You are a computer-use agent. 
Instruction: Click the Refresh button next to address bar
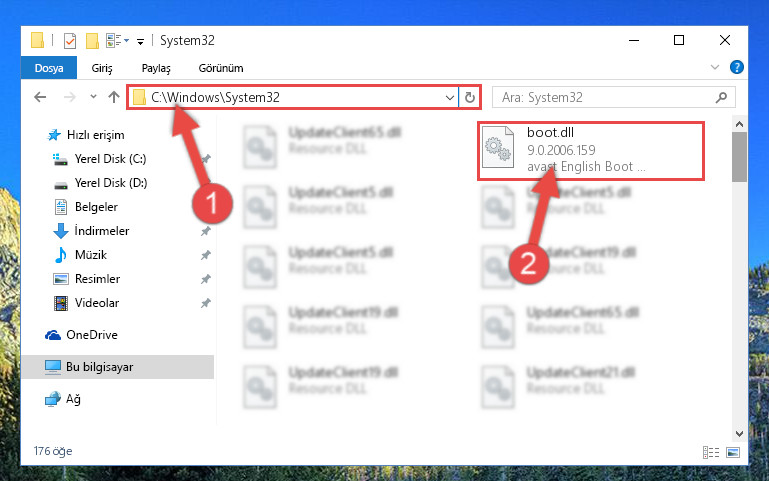[470, 98]
